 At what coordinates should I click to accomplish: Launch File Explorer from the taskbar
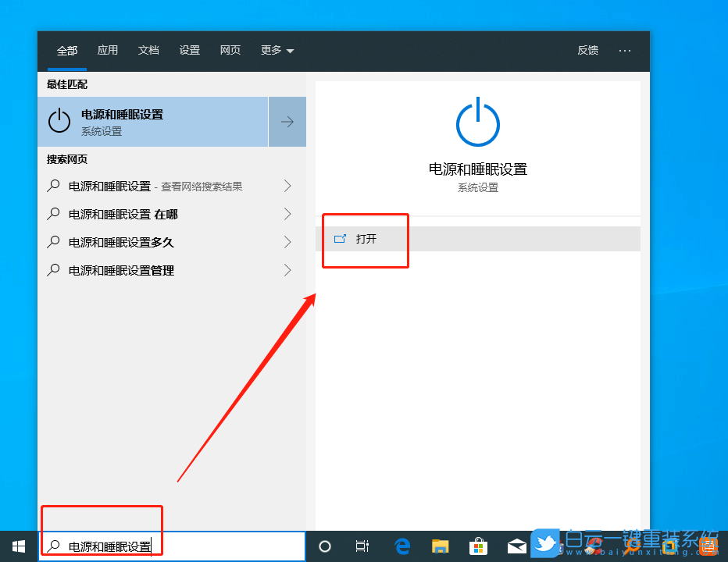point(440,546)
